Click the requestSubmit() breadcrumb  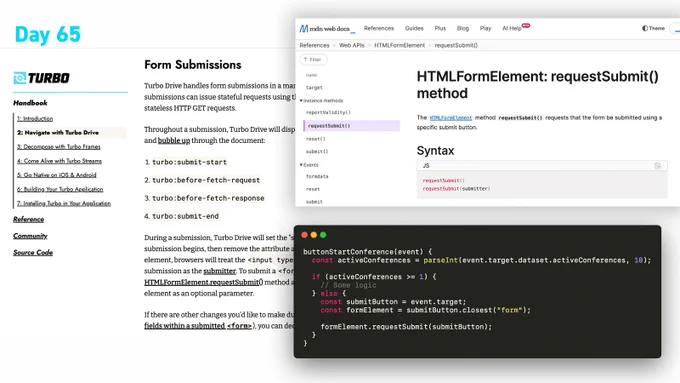point(456,45)
